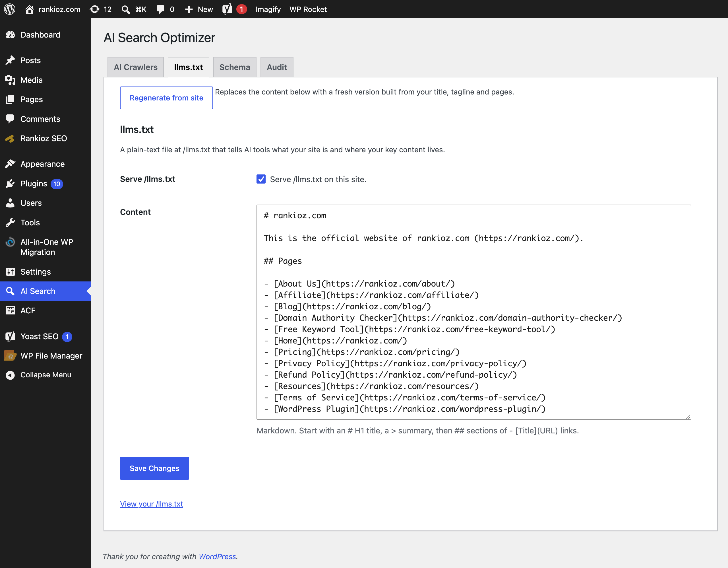
Task: Click the plus icon for New
Action: [189, 9]
